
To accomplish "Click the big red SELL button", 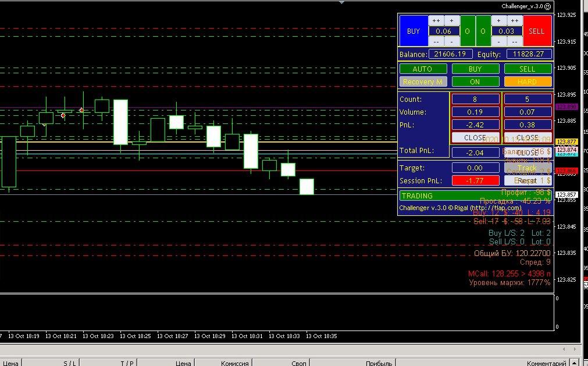I will pos(537,31).
